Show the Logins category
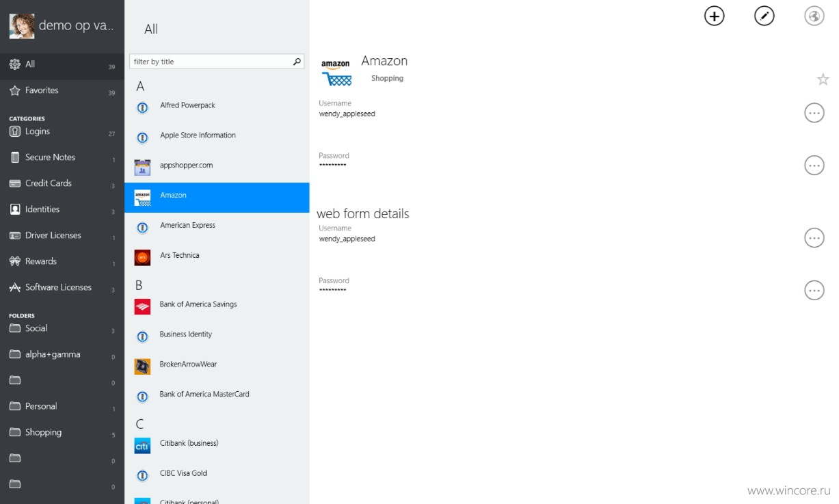This screenshot has width=839, height=504. [x=62, y=131]
